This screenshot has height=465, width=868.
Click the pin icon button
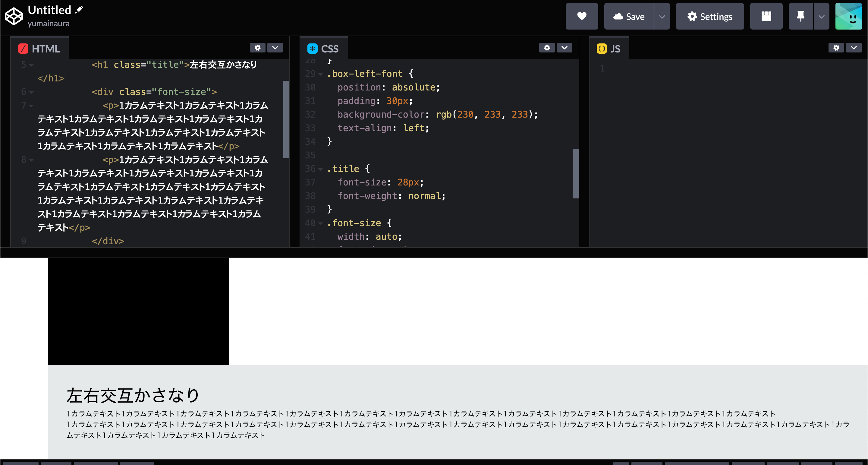[800, 16]
